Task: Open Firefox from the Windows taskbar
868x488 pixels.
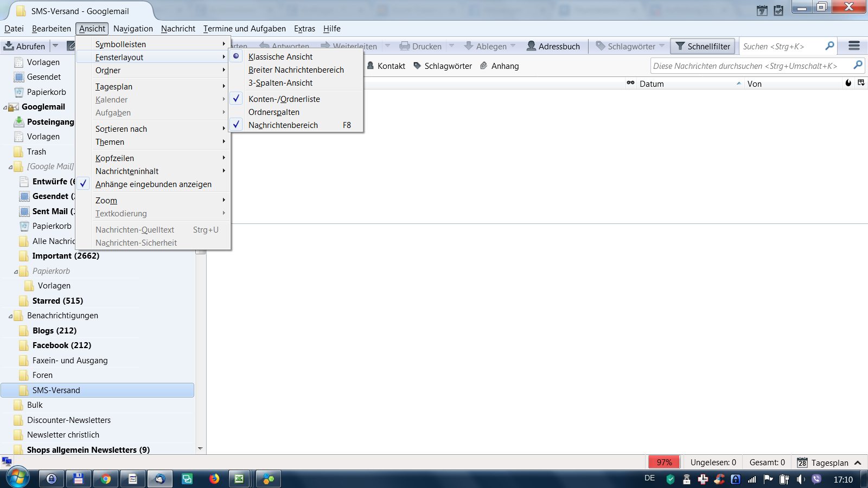Action: [x=214, y=479]
